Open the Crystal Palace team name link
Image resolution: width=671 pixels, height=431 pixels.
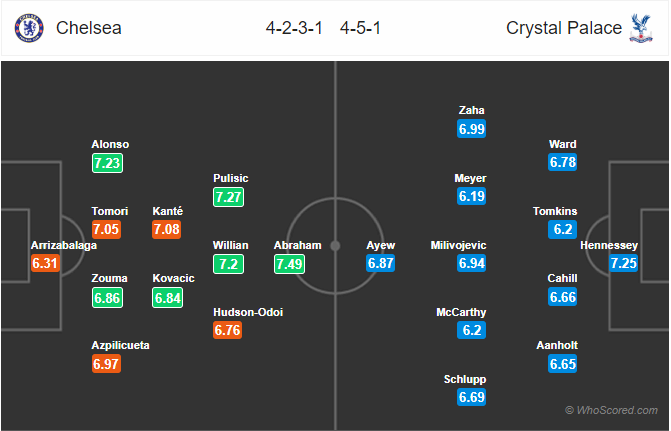point(564,28)
